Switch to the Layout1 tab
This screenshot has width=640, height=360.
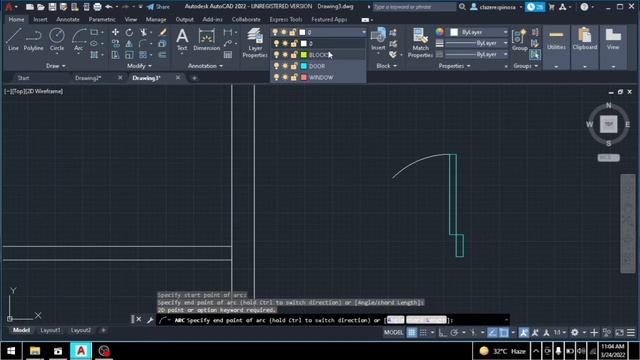pos(50,330)
